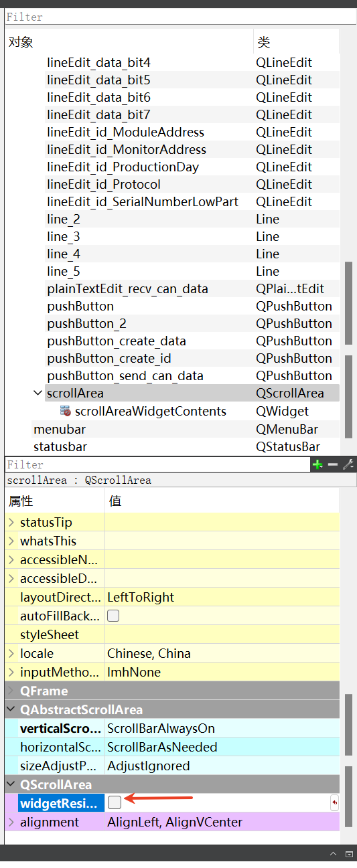Viewport: 357px width, 868px height.
Task: Select lineEdit_id_SerialNumberLowPart object
Action: 143,202
